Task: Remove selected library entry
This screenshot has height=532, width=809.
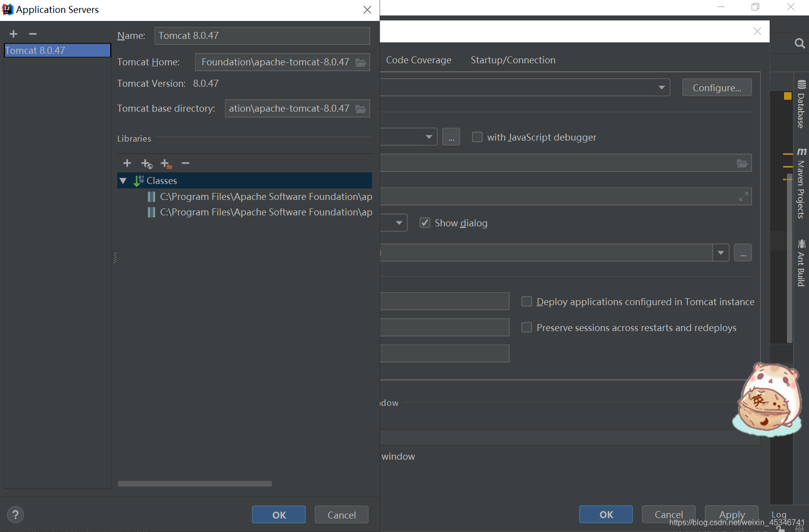Action: [x=186, y=163]
